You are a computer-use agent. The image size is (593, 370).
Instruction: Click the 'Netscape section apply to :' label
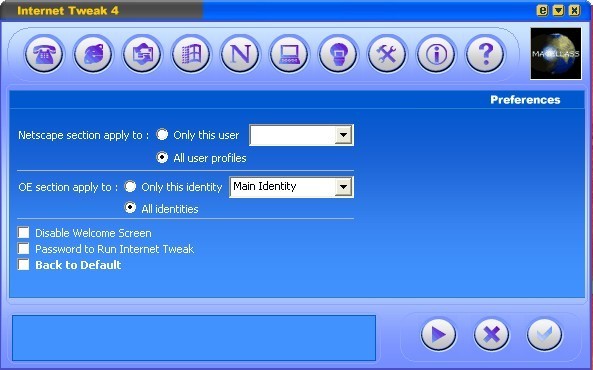(x=84, y=135)
